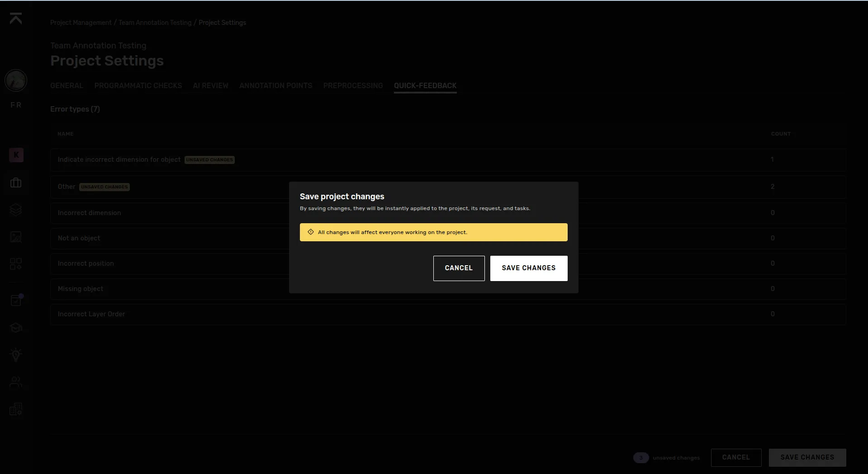Click the COUNT column header

(781, 134)
